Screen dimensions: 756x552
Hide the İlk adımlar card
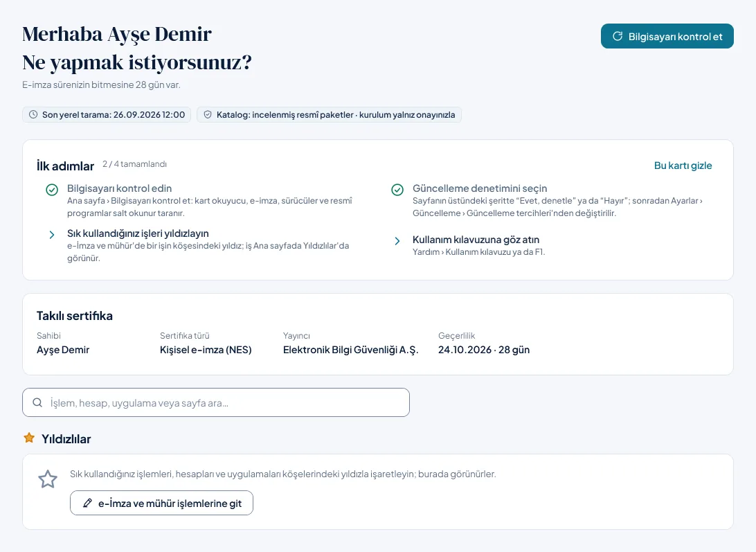[x=683, y=166]
